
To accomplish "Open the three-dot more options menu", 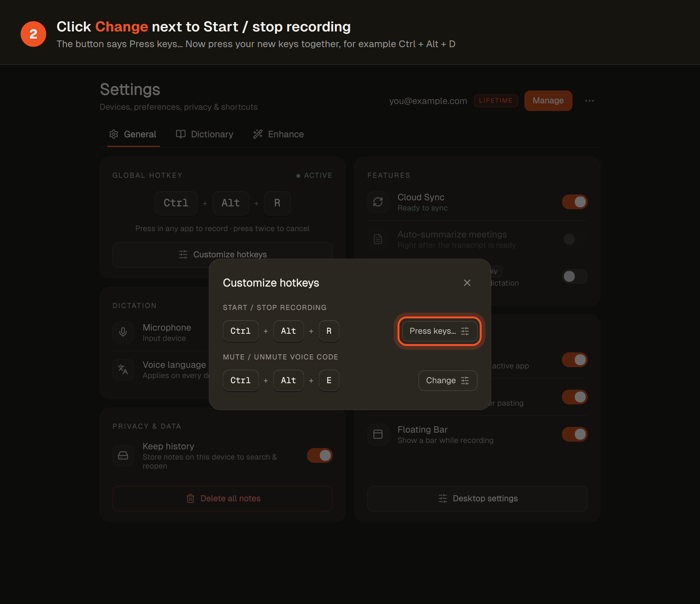I will click(x=589, y=100).
